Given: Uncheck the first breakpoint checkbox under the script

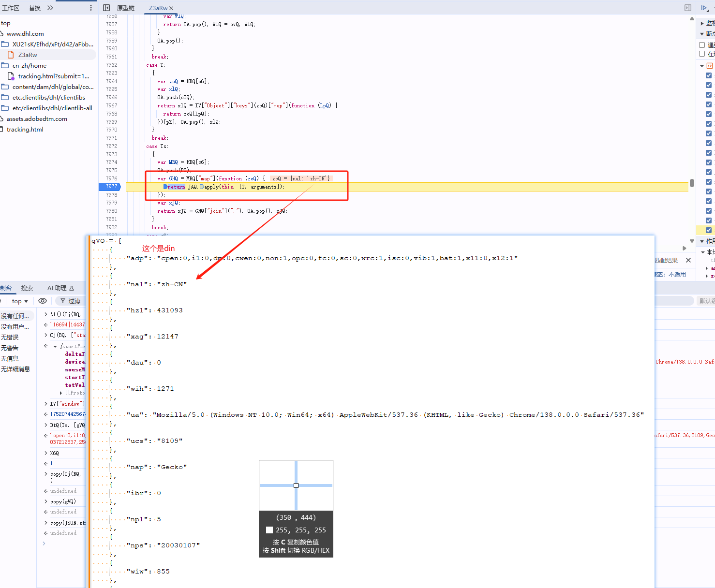Looking at the screenshot, I should (709, 75).
